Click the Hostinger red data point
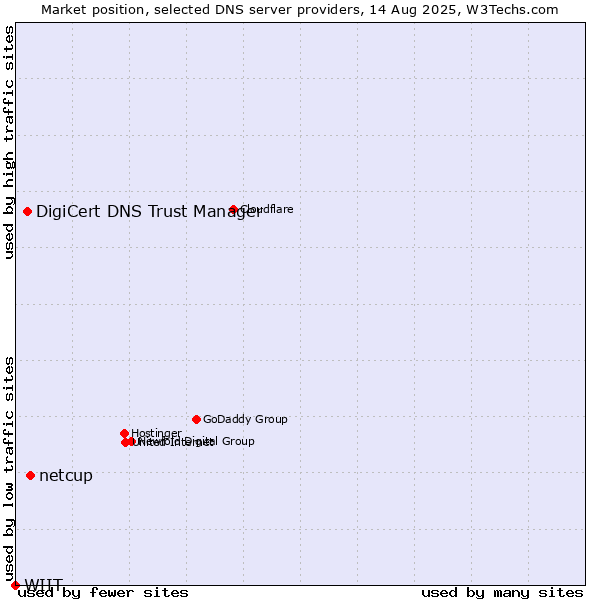 124,433
